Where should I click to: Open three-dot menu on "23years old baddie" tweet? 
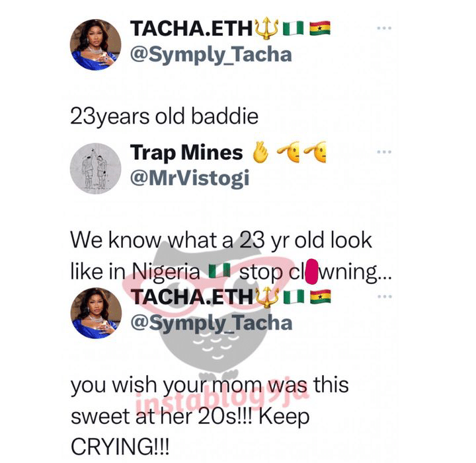point(383,29)
